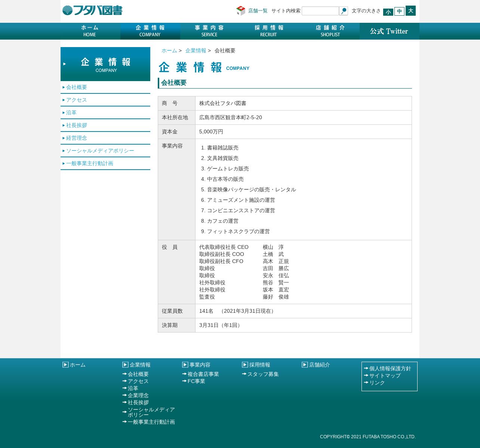The image size is (480, 448).
Task: Click the store list building icon
Action: pyautogui.click(x=241, y=11)
